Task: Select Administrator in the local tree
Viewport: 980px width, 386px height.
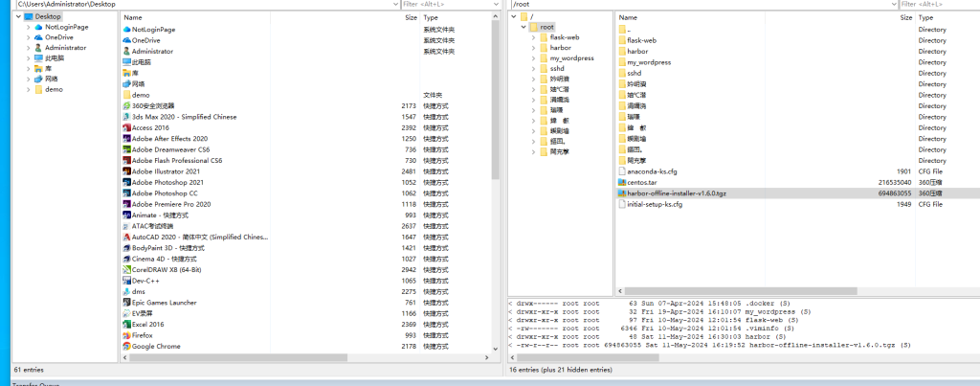Action: pyautogui.click(x=65, y=47)
